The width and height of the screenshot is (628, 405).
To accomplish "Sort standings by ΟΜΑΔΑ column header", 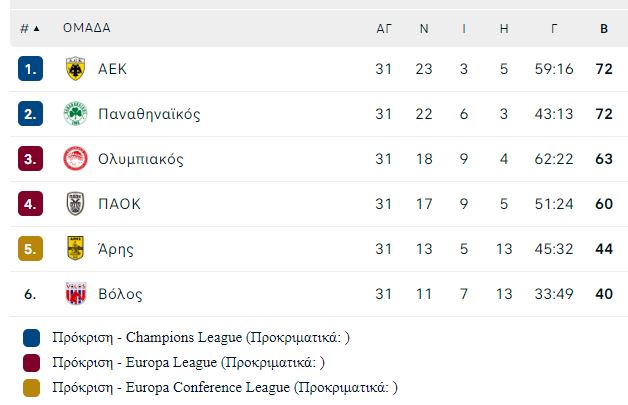I will coord(87,28).
